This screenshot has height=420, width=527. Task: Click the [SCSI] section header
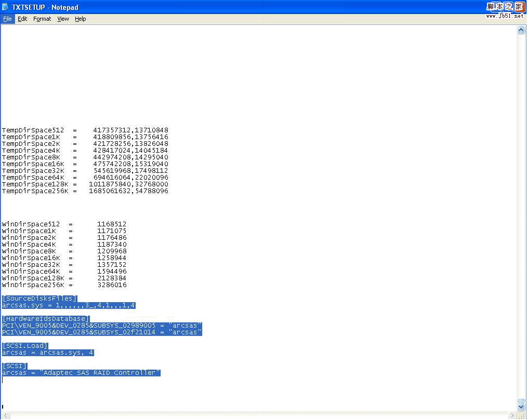point(15,366)
